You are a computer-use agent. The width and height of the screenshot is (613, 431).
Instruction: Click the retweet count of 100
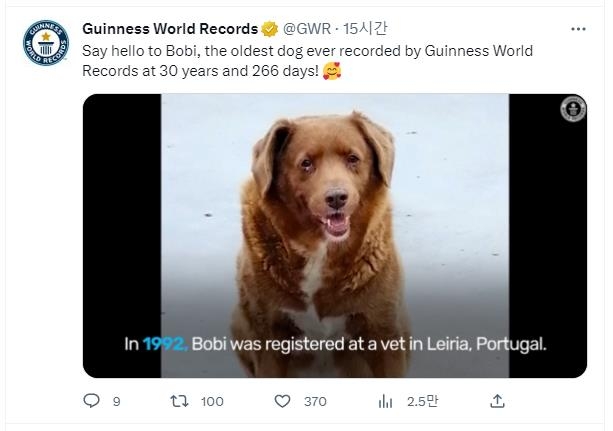(212, 401)
